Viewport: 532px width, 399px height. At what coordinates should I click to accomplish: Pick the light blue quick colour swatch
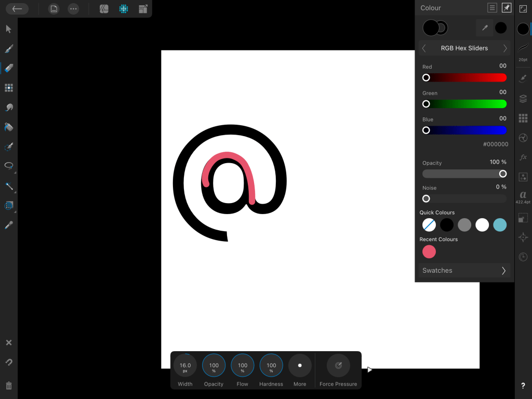click(500, 225)
